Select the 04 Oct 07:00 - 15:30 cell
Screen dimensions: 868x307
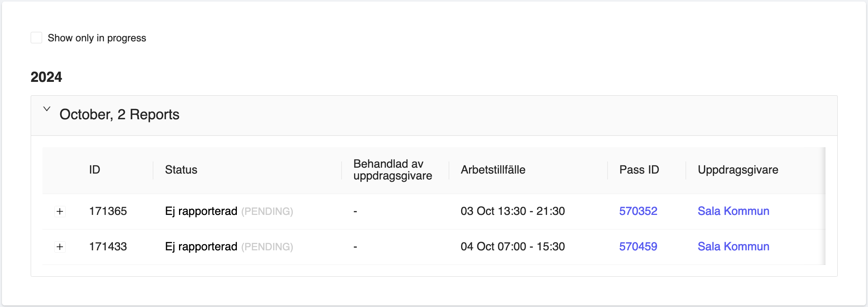512,247
